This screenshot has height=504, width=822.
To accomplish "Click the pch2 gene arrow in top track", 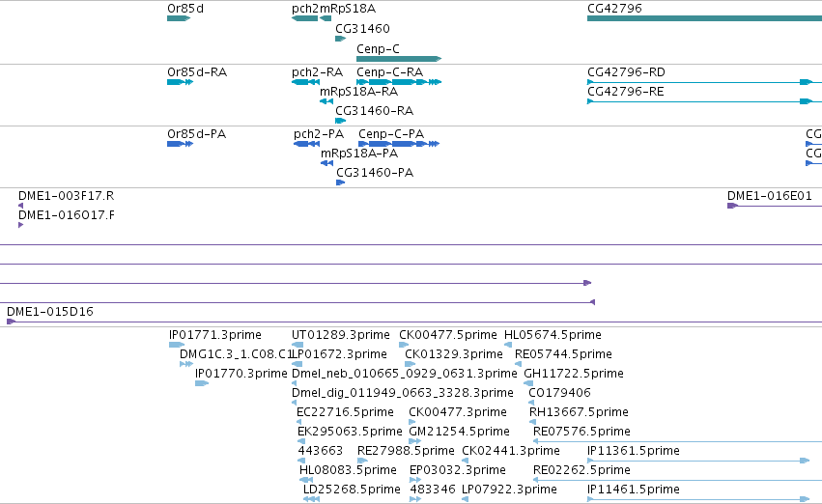I will pyautogui.click(x=304, y=18).
